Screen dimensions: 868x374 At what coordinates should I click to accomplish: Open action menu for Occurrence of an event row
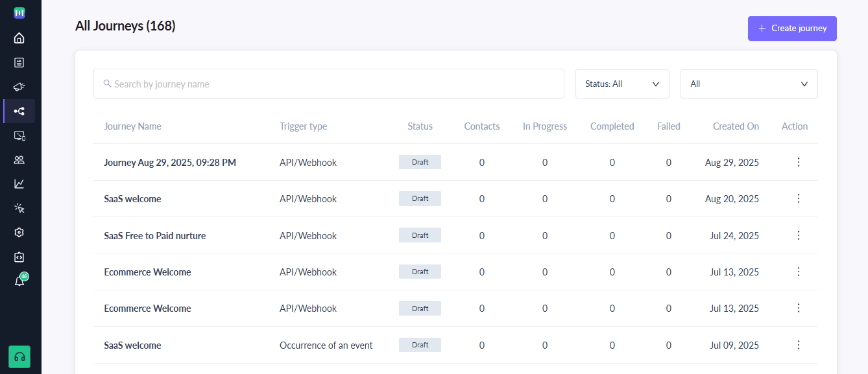click(799, 345)
